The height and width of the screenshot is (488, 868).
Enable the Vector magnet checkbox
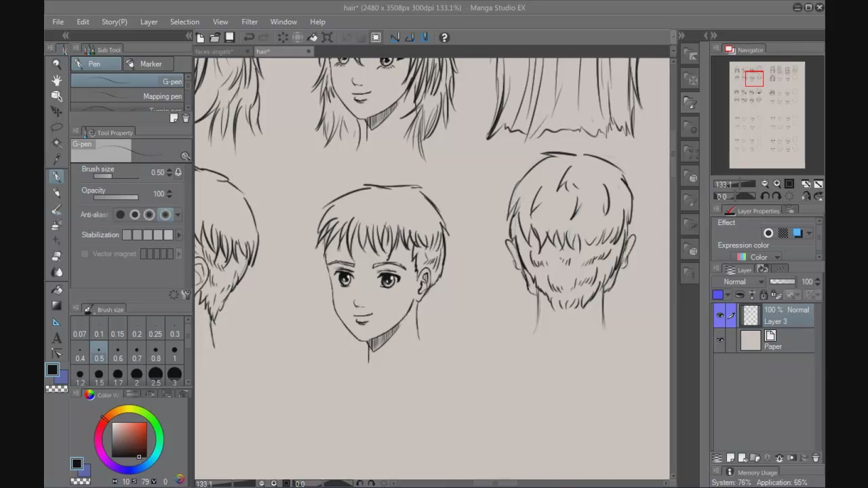[85, 253]
